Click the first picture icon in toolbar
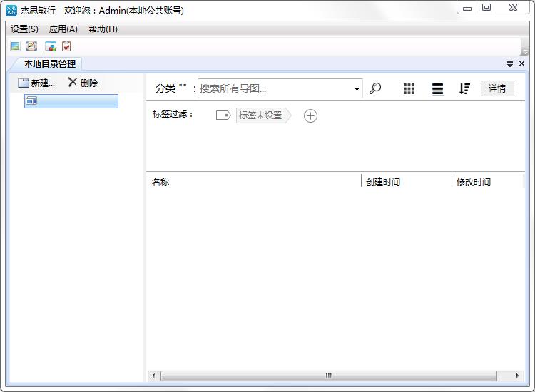Image resolution: width=535 pixels, height=392 pixels. point(15,46)
